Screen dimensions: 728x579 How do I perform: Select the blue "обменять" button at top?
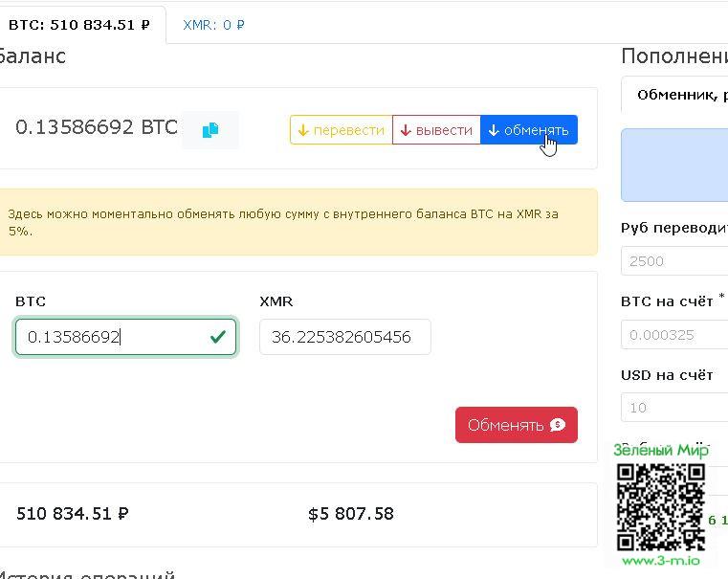(x=529, y=130)
